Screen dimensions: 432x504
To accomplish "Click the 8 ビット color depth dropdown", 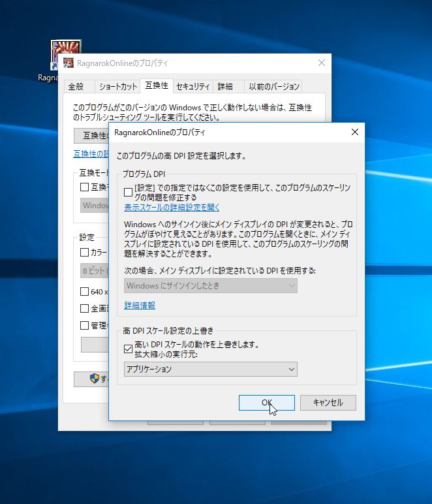I will point(95,271).
